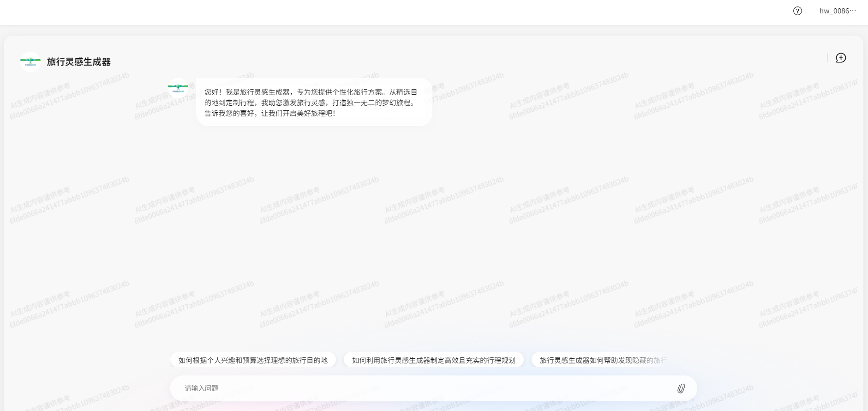This screenshot has width=868, height=411.
Task: Select suggestion 如何利用旅行灵感生成器制定高效且充实的行程规划
Action: pyautogui.click(x=434, y=360)
